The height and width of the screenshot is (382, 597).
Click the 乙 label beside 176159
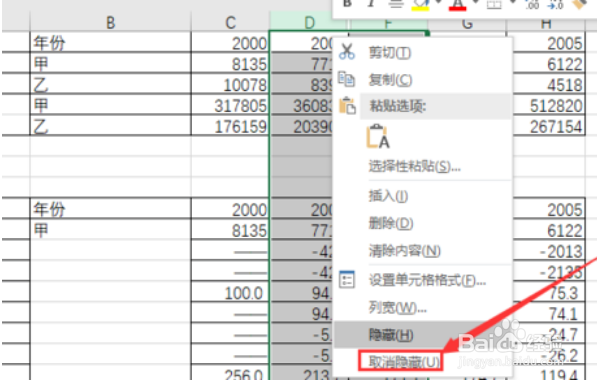(x=41, y=126)
